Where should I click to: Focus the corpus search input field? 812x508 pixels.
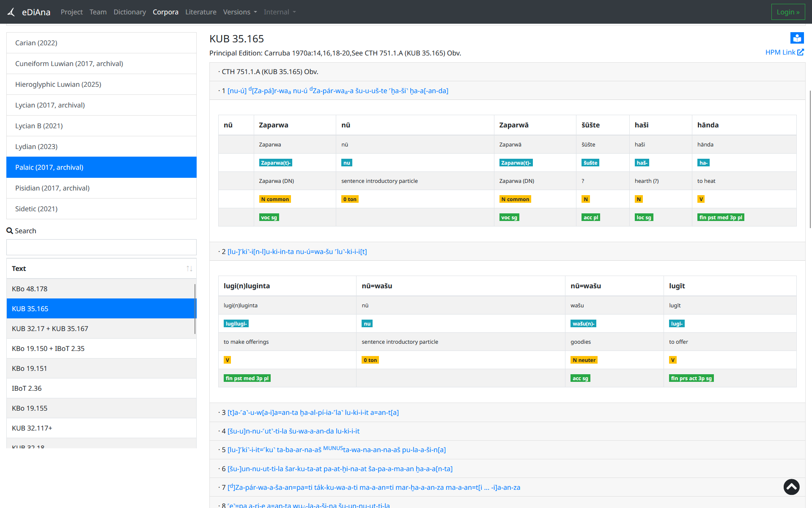pos(101,247)
